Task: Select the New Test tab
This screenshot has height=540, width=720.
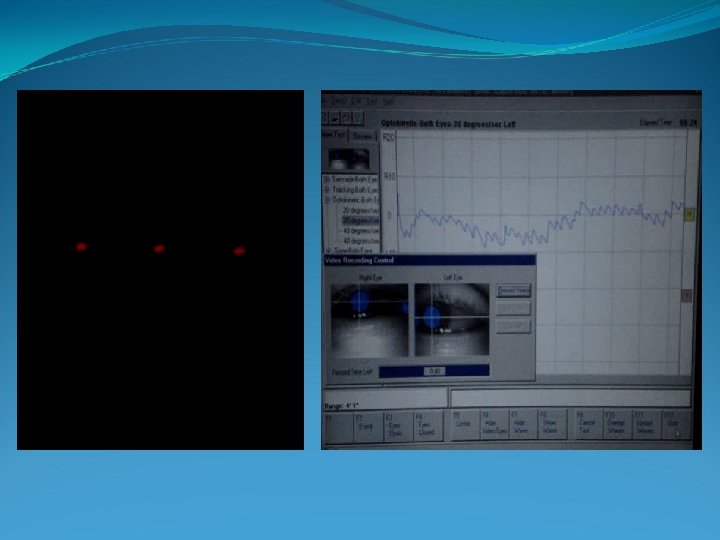Action: tap(334, 135)
